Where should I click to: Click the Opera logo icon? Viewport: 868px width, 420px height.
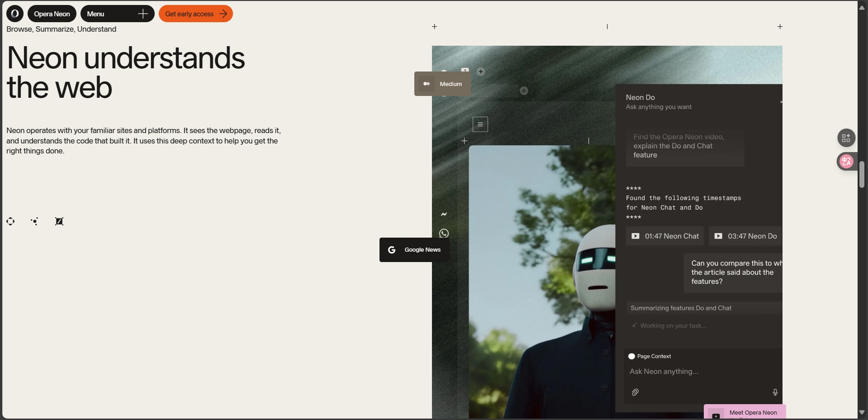coord(15,14)
